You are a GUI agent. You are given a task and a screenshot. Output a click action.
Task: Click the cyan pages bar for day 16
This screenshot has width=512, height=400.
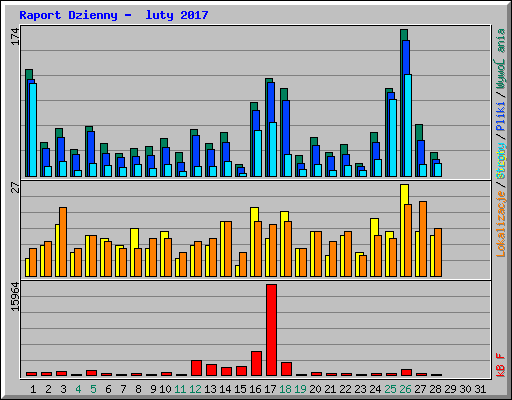[x=258, y=153]
